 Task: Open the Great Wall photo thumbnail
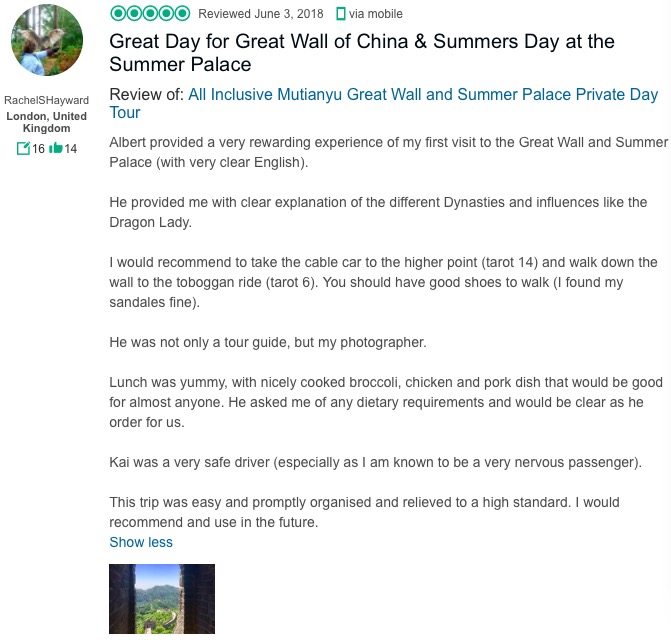tap(162, 599)
